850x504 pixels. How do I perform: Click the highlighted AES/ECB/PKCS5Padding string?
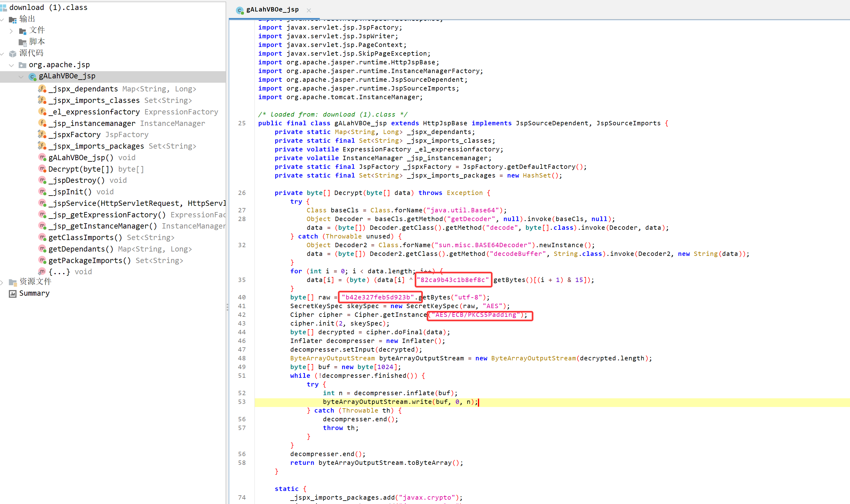pyautogui.click(x=475, y=315)
